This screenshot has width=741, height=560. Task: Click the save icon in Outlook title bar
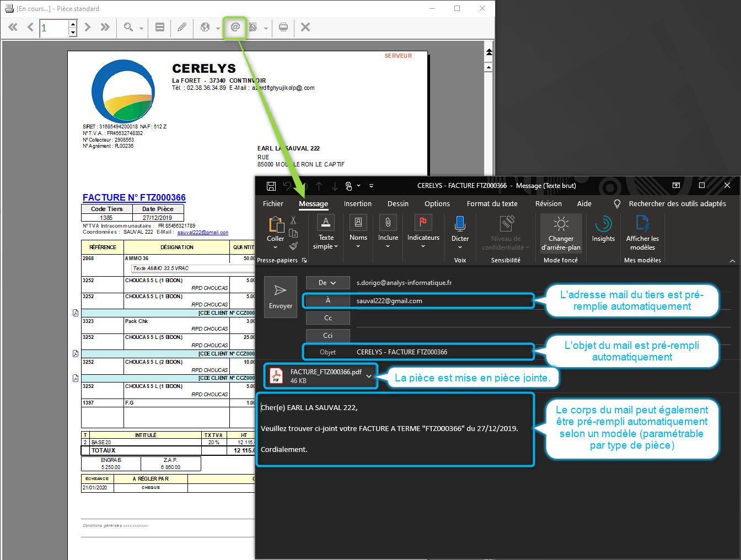pos(271,186)
